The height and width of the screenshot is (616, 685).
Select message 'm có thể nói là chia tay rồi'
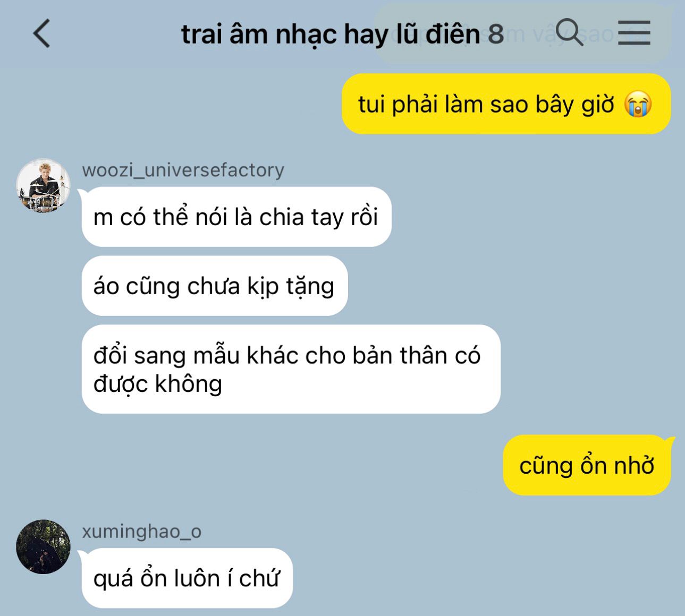[x=236, y=217]
